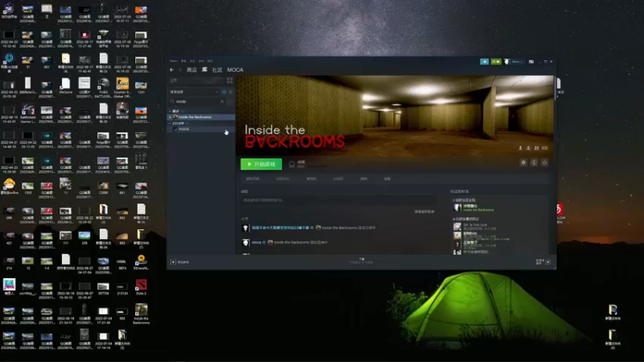Click the green 开始游戏 play button
Screen dimensions: 644x362
point(261,164)
